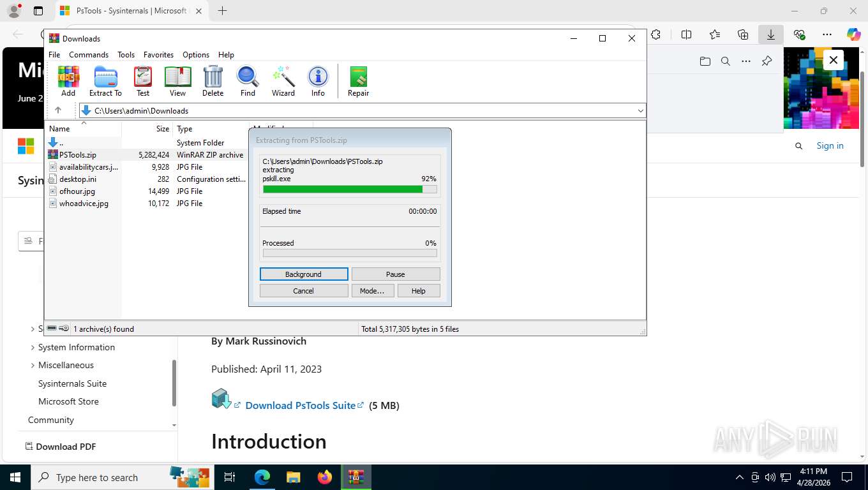Click the Background button in extraction dialog

tap(304, 274)
